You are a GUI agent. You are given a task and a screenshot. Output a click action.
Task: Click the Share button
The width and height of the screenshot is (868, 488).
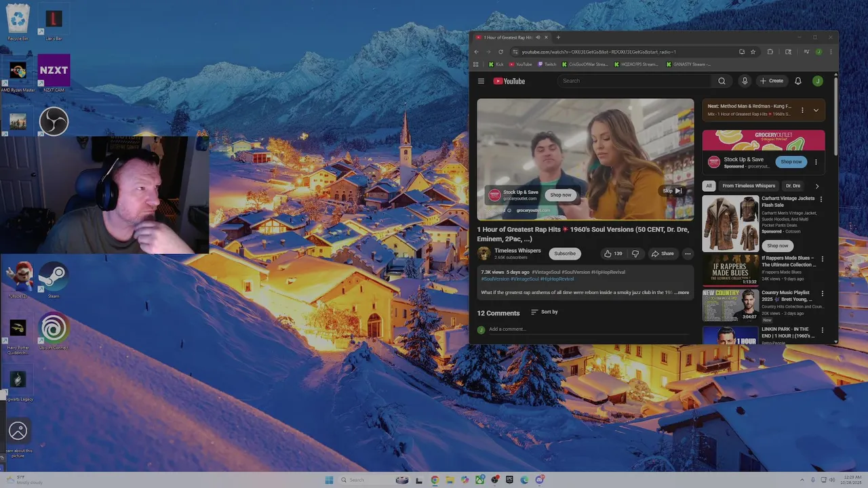(x=663, y=253)
